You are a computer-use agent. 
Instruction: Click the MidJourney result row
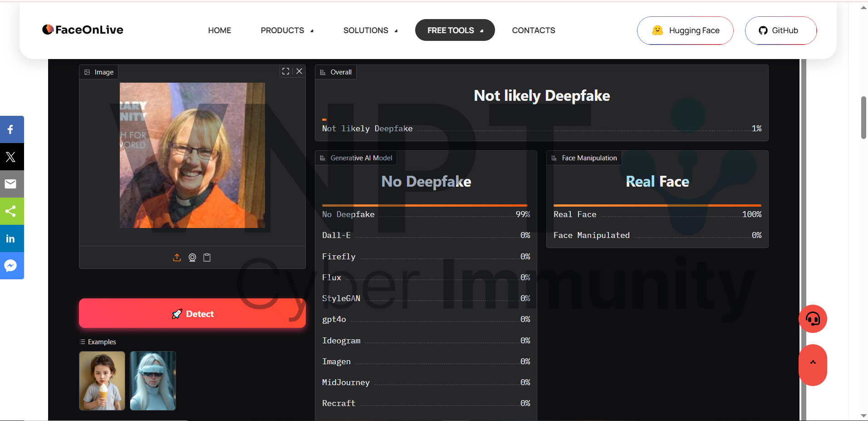tap(426, 382)
